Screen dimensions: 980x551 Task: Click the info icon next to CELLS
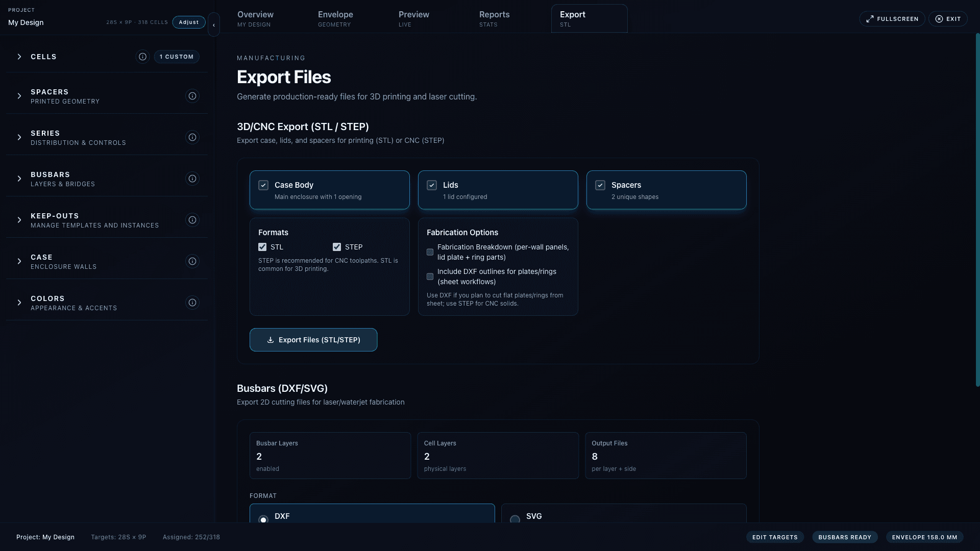click(x=142, y=57)
